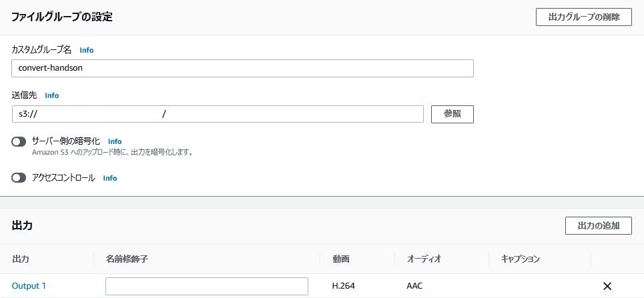Screen dimensions: 644x298
Task: Click the キャプション column header
Action: coord(520,259)
